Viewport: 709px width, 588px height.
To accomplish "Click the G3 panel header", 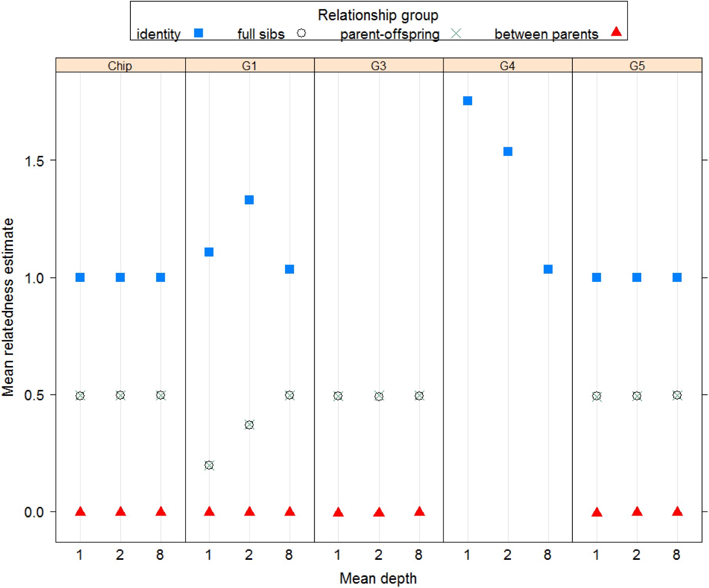I will (379, 65).
